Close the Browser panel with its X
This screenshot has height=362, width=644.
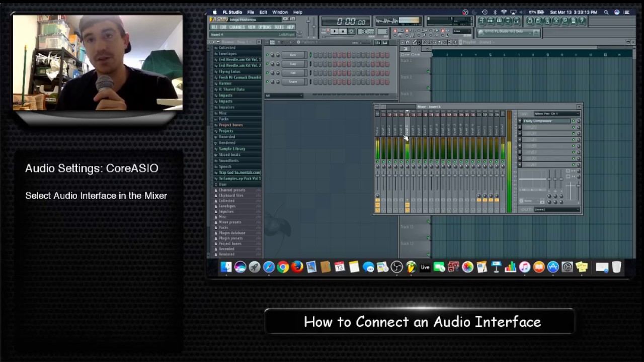tap(259, 42)
